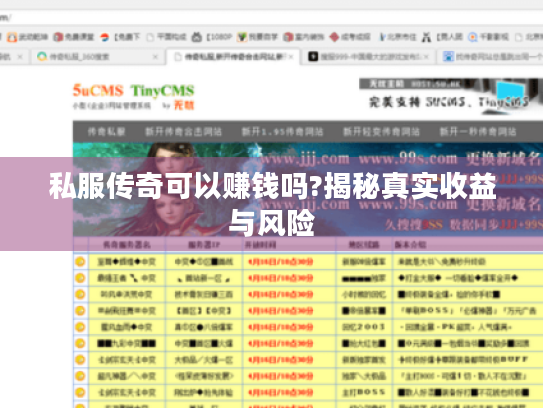
Task: Click the 360 search icon on the second tab
Action: coord(42,56)
